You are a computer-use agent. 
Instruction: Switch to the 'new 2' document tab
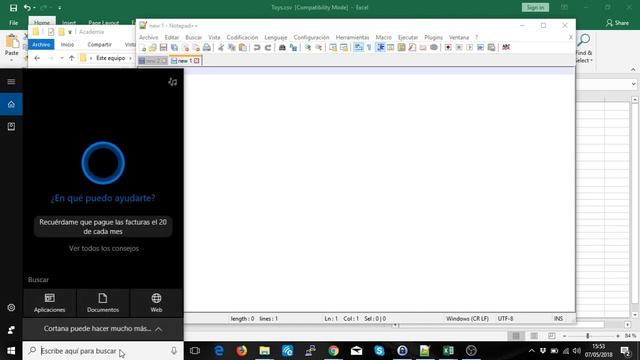[x=153, y=60]
